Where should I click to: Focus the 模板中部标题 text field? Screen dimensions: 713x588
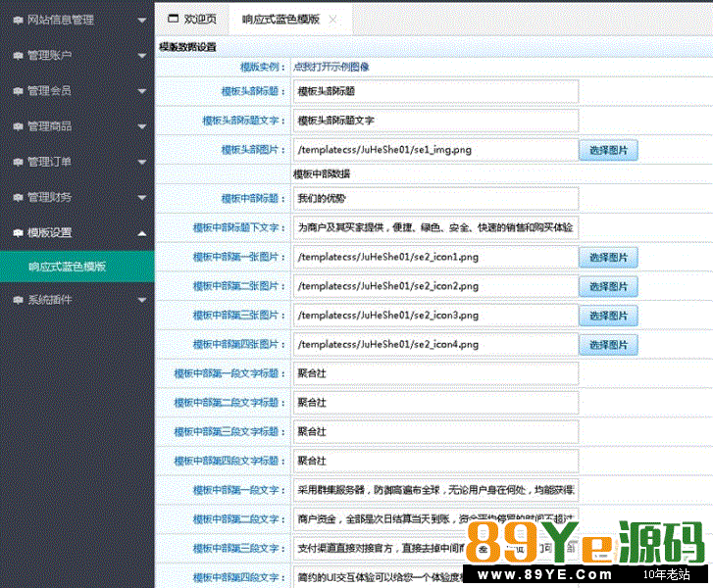pyautogui.click(x=435, y=198)
